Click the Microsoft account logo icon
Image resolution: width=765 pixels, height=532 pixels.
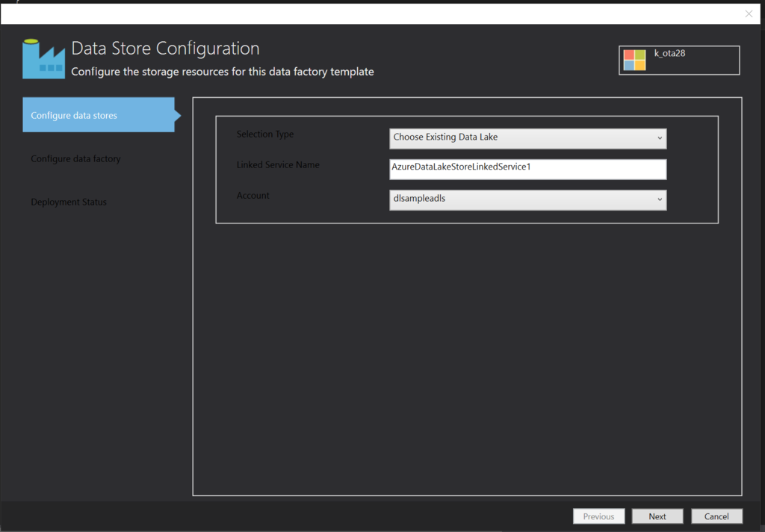click(634, 60)
